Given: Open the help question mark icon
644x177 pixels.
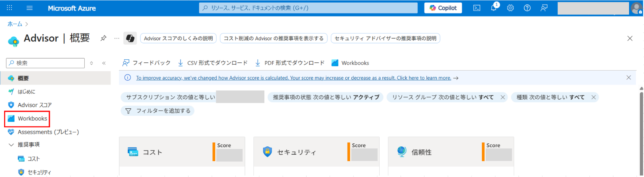Looking at the screenshot, I should click(x=527, y=8).
